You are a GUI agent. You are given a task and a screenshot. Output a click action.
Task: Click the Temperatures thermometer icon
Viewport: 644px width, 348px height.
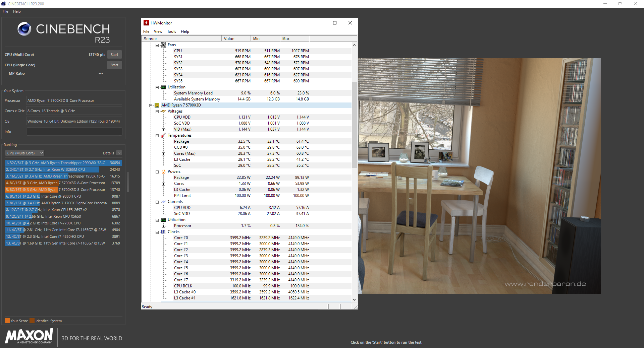tap(163, 135)
